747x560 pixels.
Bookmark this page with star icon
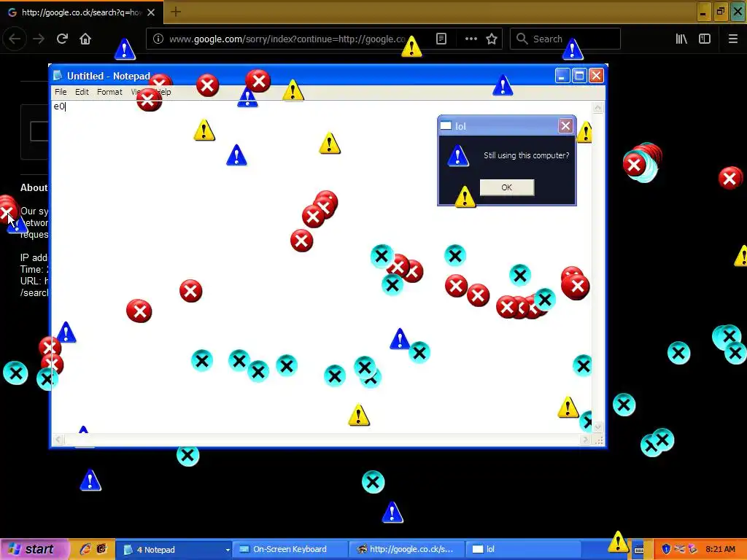tap(492, 39)
